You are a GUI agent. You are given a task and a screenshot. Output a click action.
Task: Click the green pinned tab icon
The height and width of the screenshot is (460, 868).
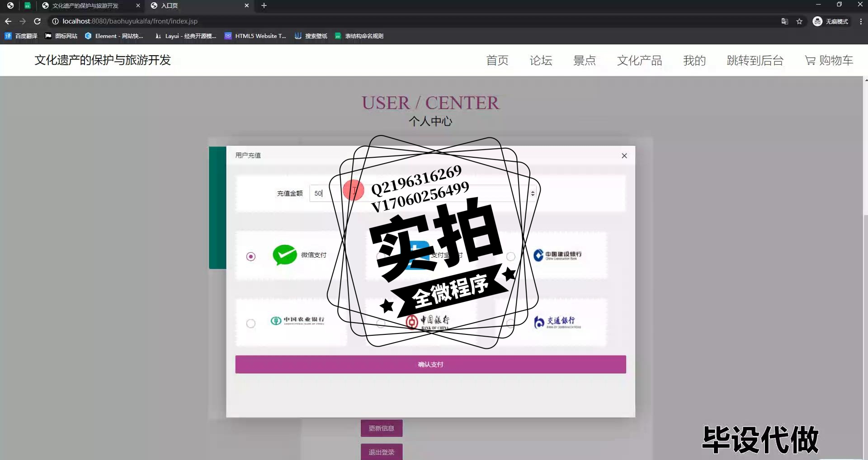pyautogui.click(x=28, y=5)
